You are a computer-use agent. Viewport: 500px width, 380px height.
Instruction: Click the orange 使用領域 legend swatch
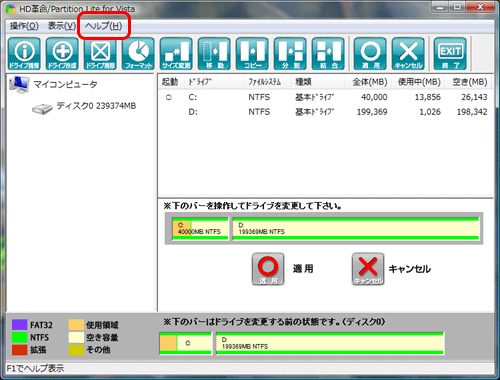click(x=76, y=325)
